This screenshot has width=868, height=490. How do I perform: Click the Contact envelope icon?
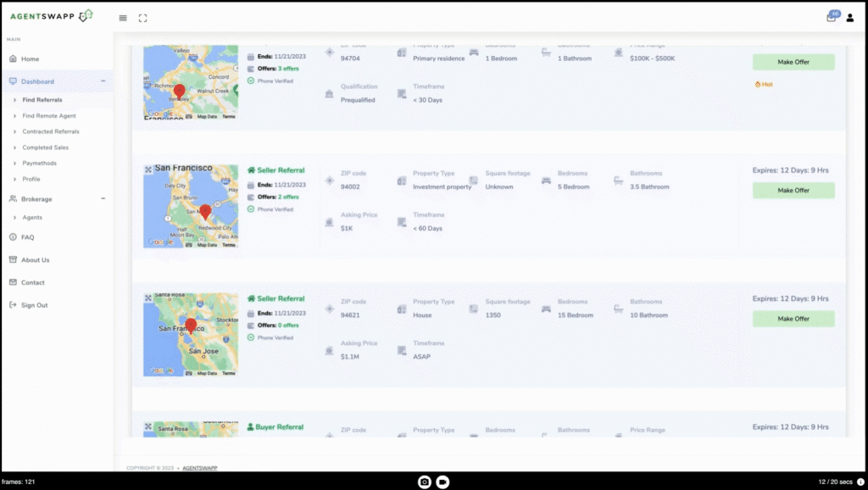tap(13, 282)
